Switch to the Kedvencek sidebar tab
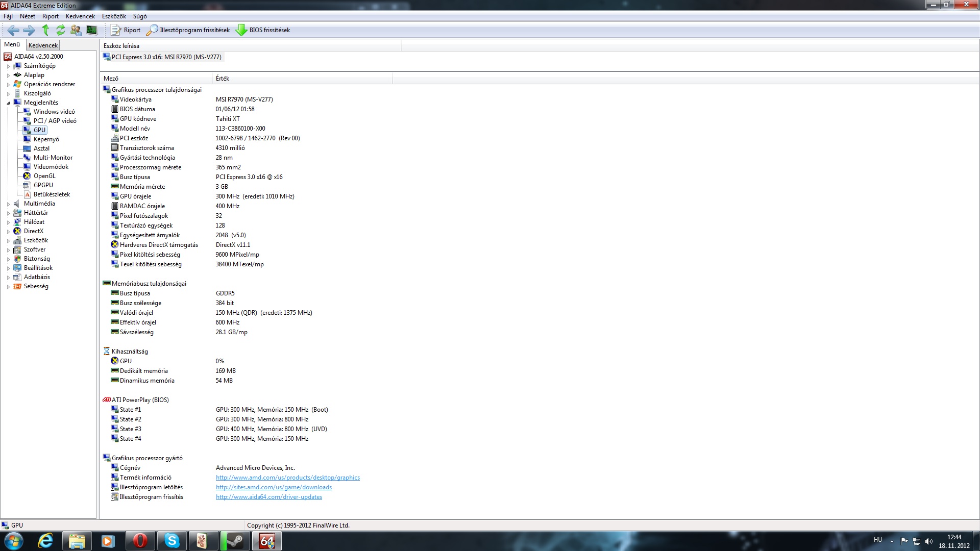Viewport: 980px width, 551px height. point(43,45)
